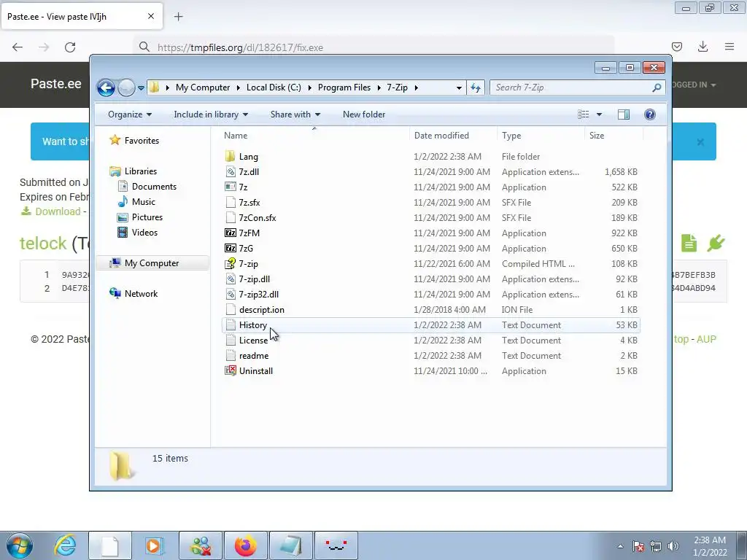The width and height of the screenshot is (747, 560).
Task: Select Network in navigation pane
Action: [141, 294]
